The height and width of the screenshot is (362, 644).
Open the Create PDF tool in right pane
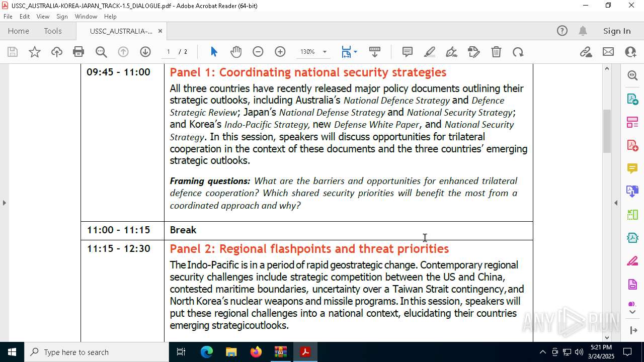(632, 145)
